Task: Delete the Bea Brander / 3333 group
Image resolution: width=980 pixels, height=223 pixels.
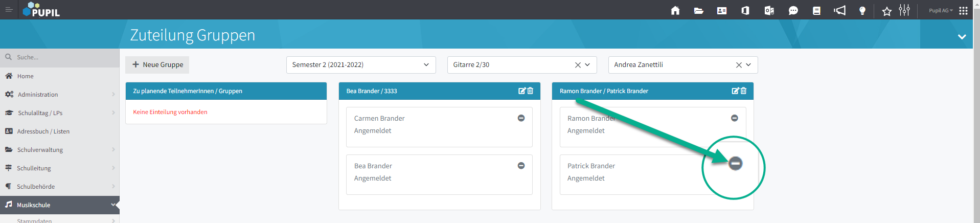Action: click(530, 91)
